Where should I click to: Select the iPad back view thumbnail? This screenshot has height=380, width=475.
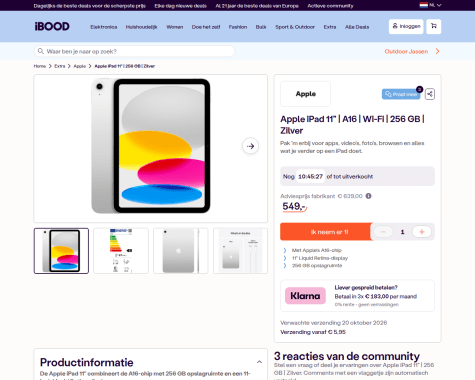click(x=181, y=251)
